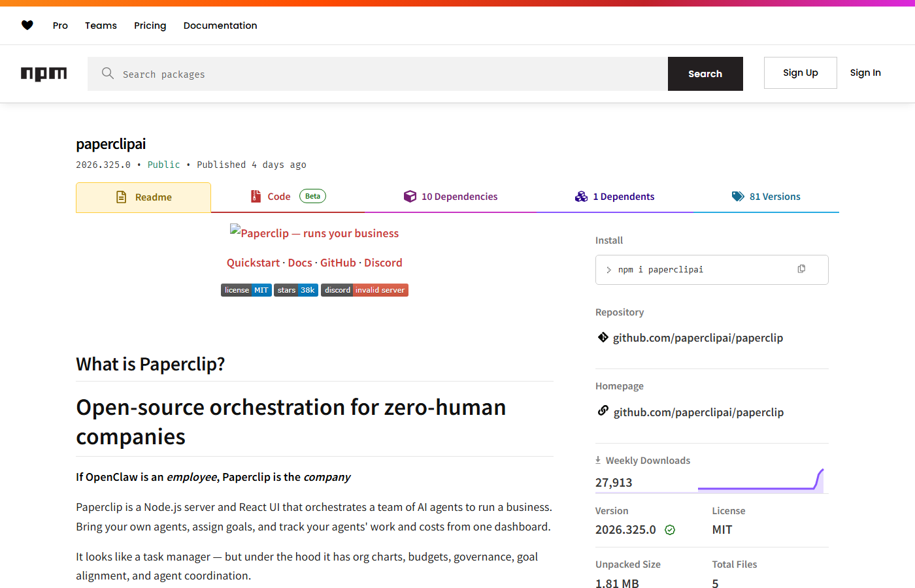This screenshot has height=588, width=915.
Task: Click the MIT value under License
Action: coord(722,530)
